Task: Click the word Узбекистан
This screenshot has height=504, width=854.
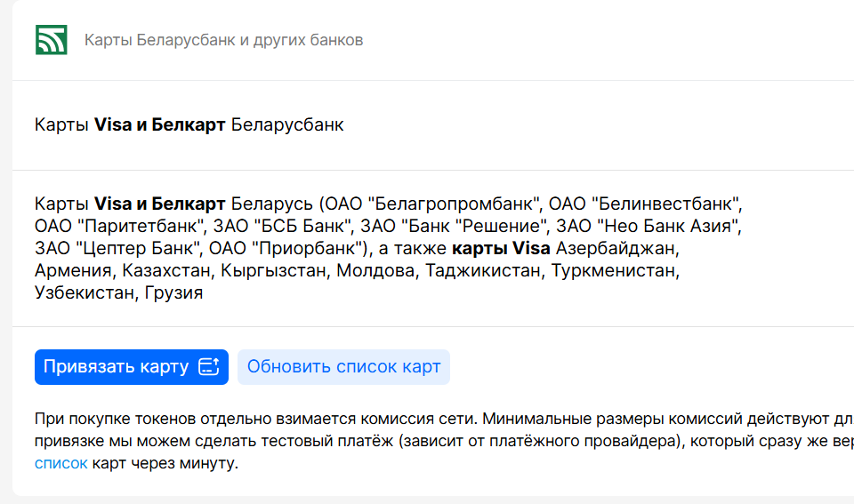Action: (85, 292)
